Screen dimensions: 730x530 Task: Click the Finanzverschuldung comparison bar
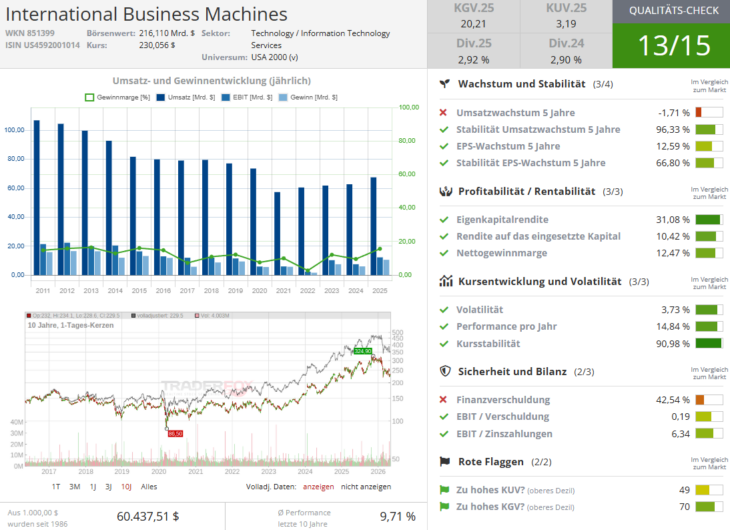point(709,400)
